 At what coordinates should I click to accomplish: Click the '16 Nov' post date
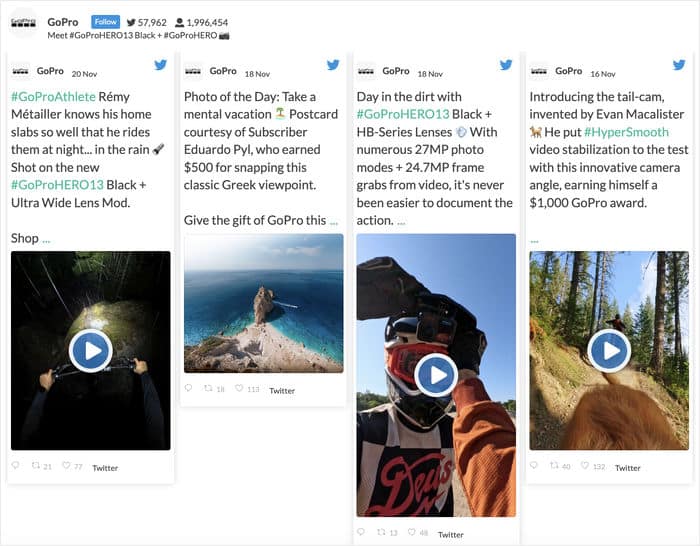pos(603,74)
